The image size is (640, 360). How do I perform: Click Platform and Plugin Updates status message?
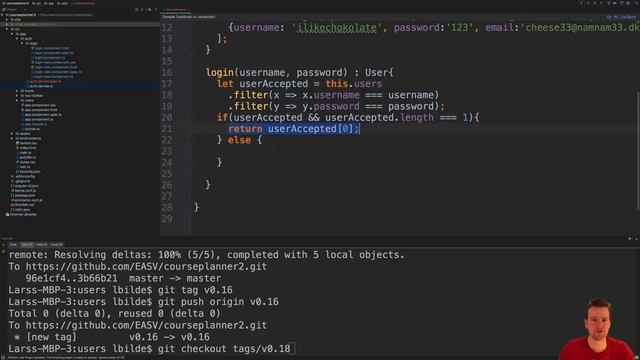[x=65, y=358]
